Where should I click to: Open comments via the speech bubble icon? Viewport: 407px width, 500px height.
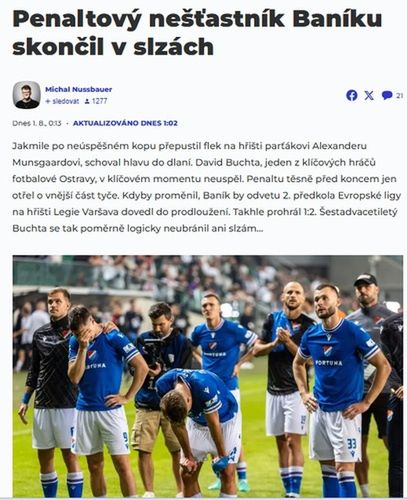pos(387,95)
